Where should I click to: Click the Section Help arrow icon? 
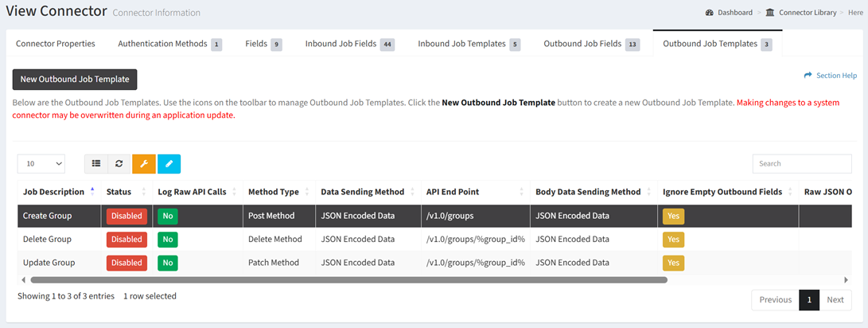pyautogui.click(x=808, y=76)
